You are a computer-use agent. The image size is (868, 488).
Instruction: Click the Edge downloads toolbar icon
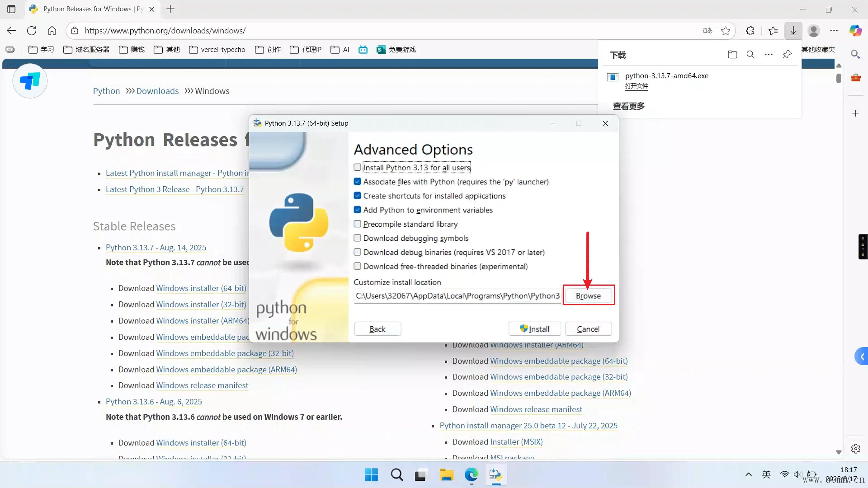(793, 31)
